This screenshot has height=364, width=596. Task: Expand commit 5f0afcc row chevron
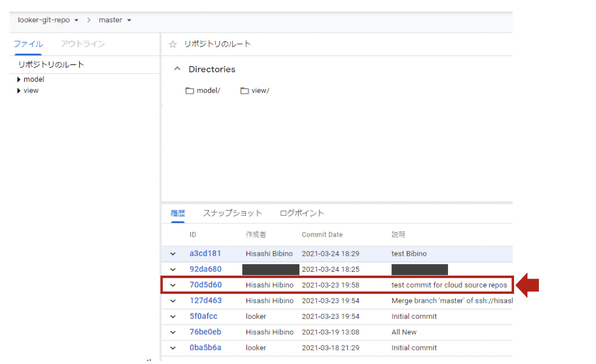click(x=173, y=317)
